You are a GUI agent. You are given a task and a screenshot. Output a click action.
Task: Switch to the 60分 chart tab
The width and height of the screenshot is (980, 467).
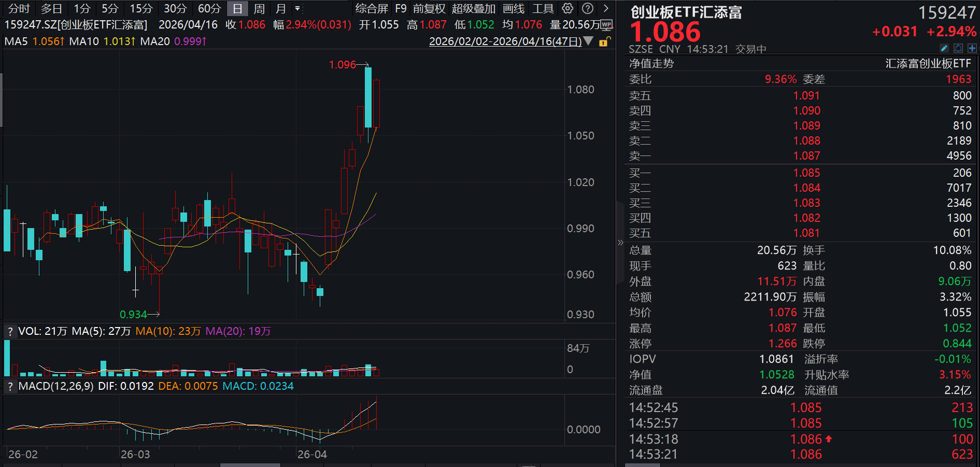point(209,9)
